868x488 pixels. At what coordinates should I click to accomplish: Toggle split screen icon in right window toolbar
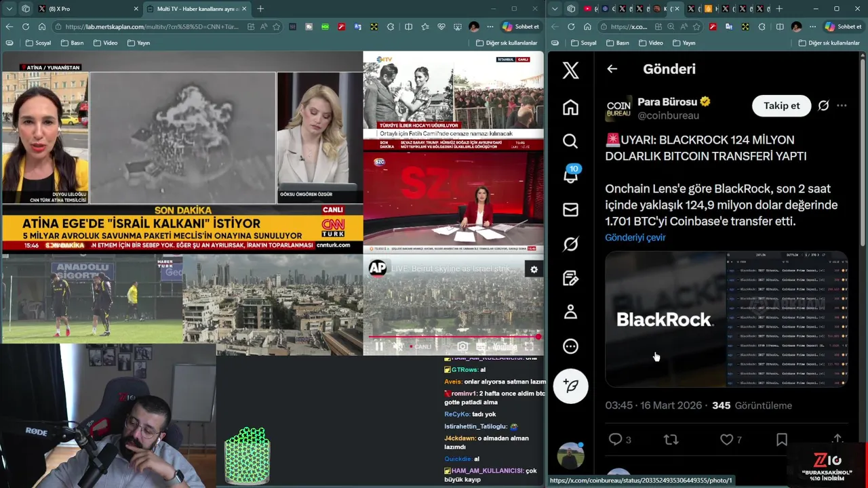tap(779, 26)
